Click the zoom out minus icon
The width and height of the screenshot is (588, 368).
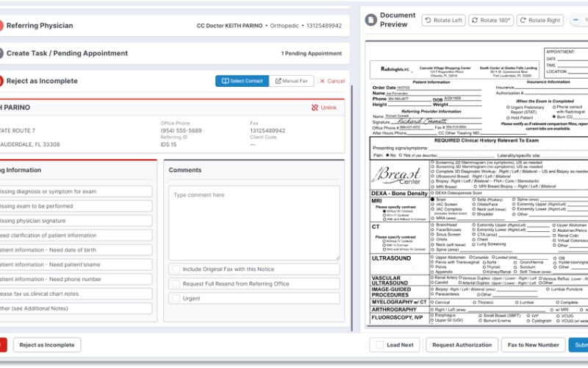pos(576,20)
